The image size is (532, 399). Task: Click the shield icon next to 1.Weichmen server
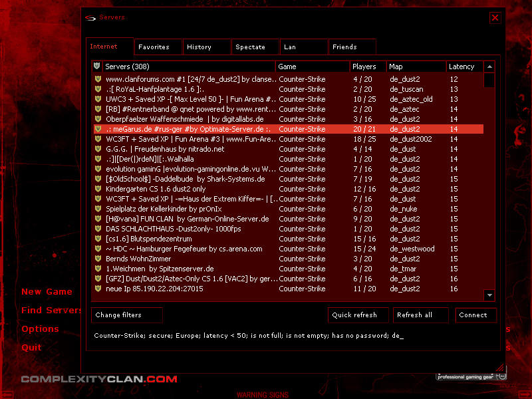(98, 269)
